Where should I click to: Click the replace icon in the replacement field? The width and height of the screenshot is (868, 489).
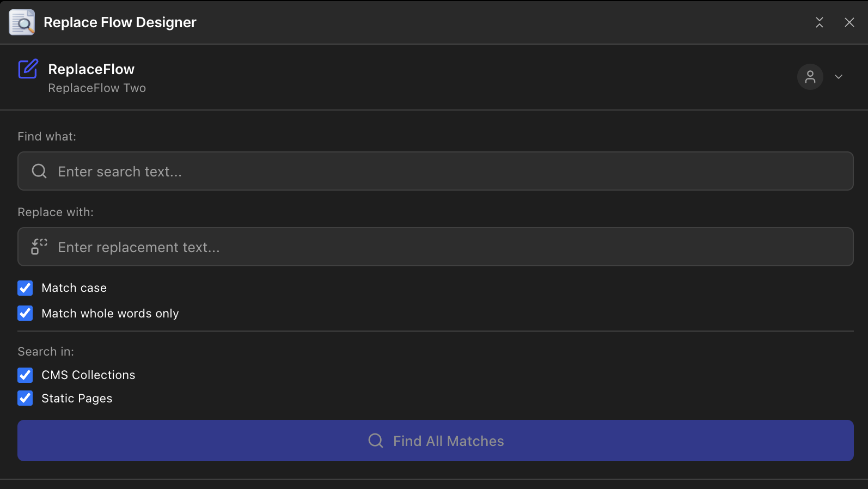pos(38,246)
